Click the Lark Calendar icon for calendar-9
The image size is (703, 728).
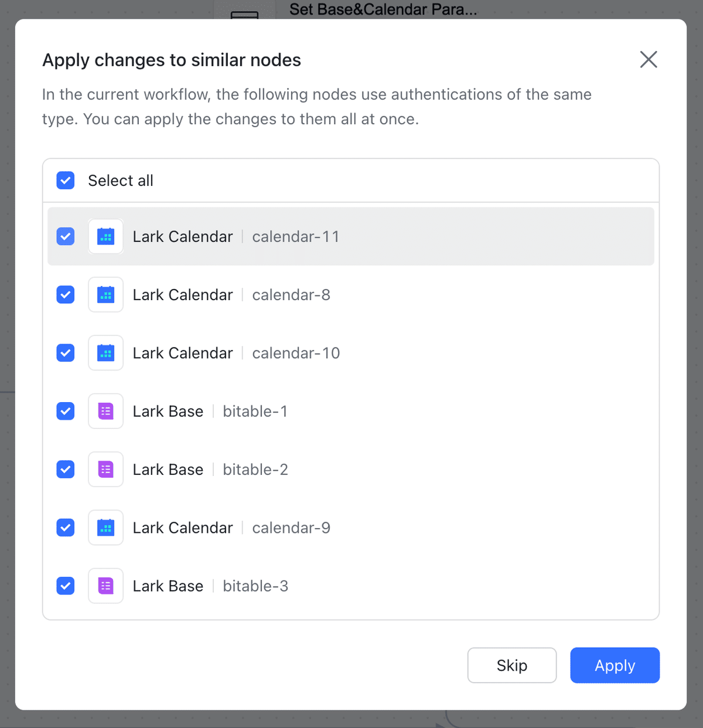click(105, 528)
